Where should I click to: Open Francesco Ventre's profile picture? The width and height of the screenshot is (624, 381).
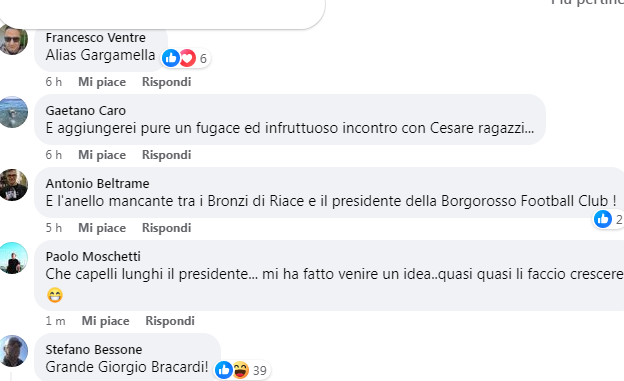[x=13, y=39]
